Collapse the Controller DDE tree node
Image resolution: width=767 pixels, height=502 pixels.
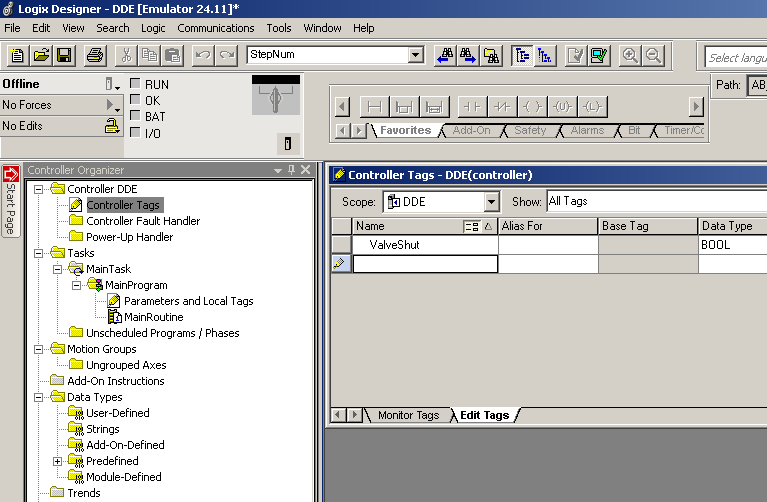38,189
